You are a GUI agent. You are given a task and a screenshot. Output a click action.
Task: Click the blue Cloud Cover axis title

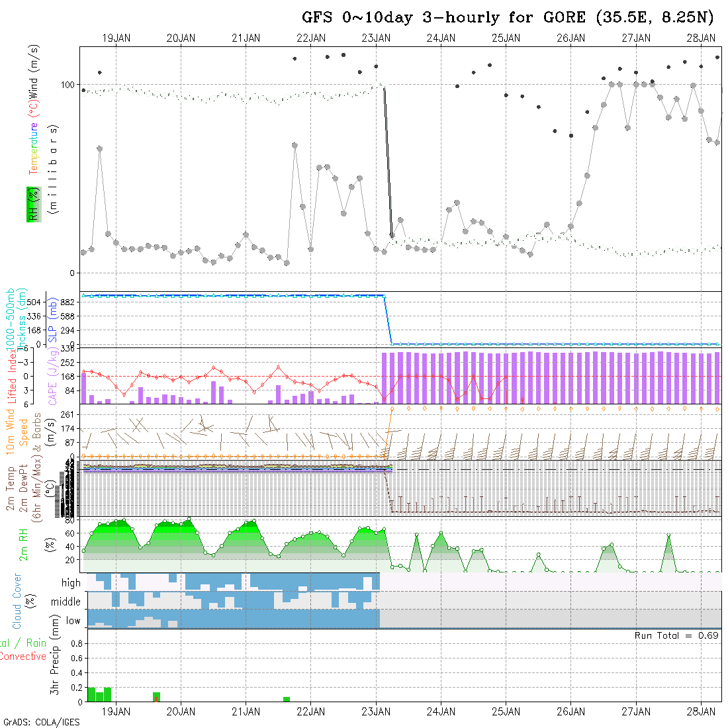[x=17, y=601]
